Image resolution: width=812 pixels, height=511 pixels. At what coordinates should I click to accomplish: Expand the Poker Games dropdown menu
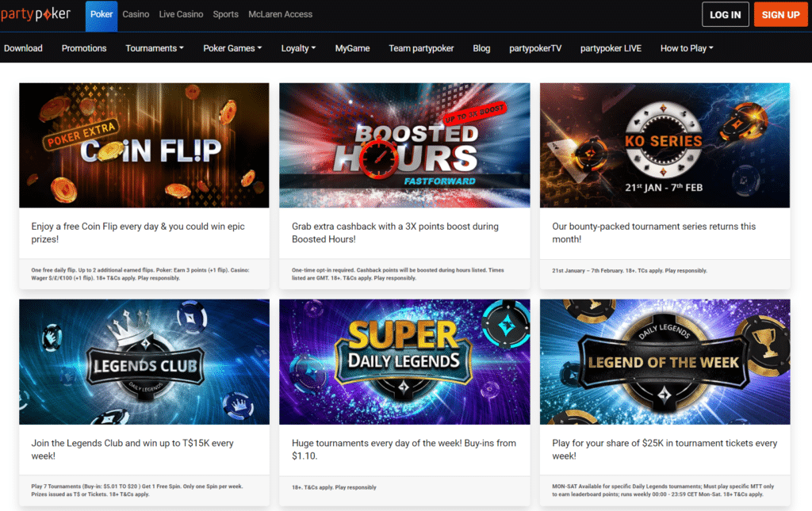(x=232, y=48)
